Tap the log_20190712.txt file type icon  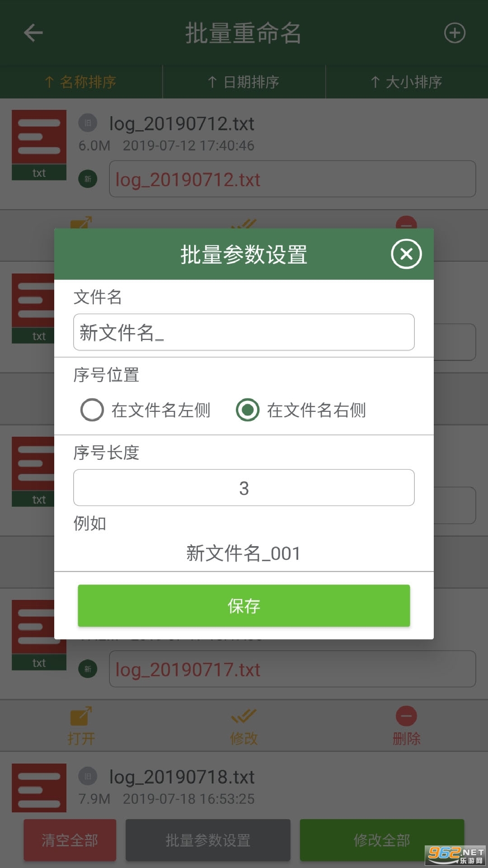tap(39, 145)
